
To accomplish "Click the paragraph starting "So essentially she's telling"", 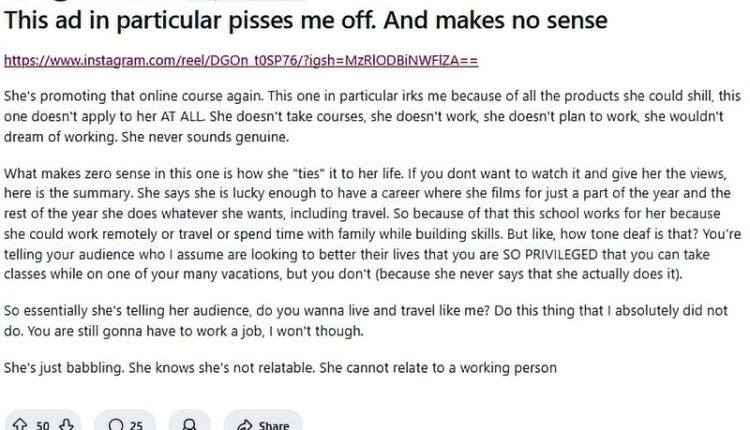I will click(x=365, y=320).
